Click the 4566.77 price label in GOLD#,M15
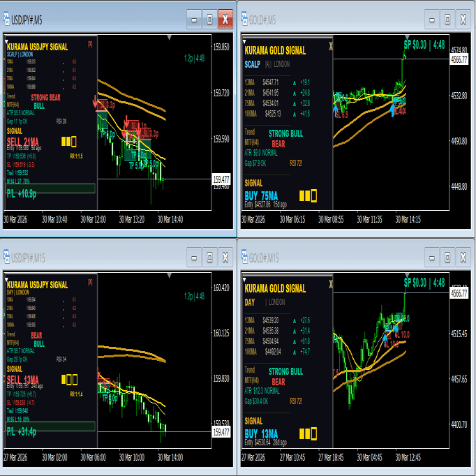The height and width of the screenshot is (476, 476). click(459, 293)
